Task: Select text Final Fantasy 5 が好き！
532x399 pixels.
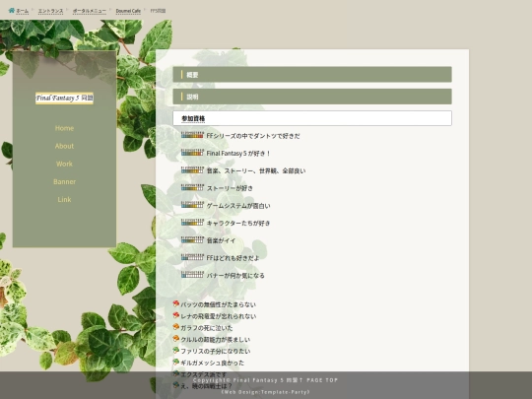Action: coord(238,154)
